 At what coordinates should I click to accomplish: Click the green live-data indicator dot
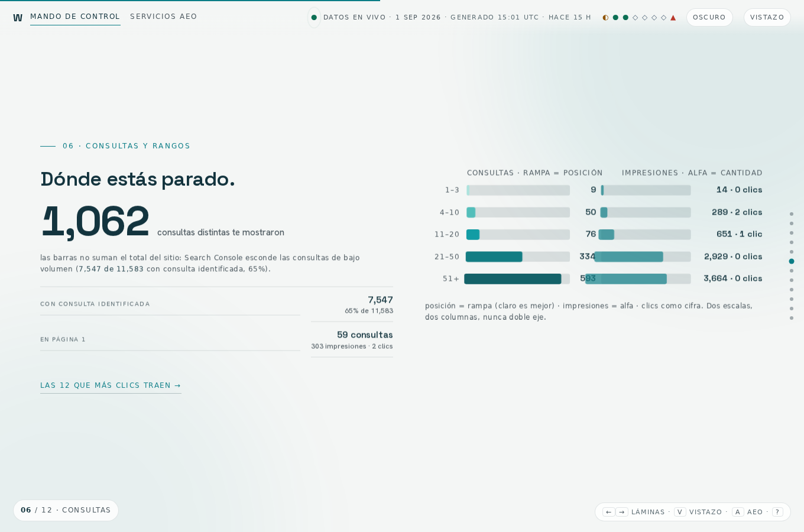[314, 18]
